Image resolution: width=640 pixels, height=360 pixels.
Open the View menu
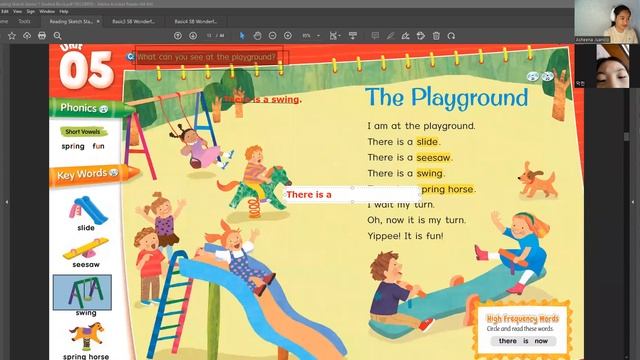17,11
